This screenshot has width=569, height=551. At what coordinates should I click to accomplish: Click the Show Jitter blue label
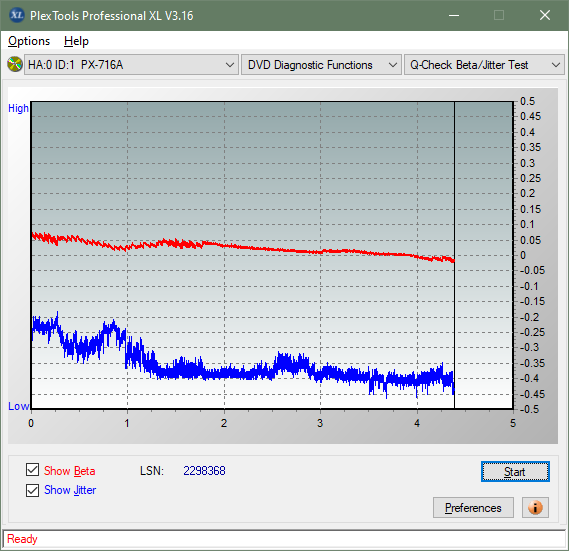coord(70,490)
